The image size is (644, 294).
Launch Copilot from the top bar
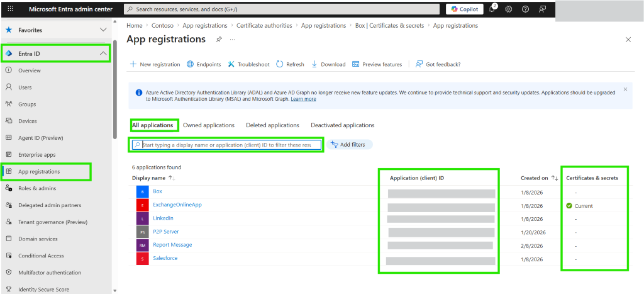(465, 9)
